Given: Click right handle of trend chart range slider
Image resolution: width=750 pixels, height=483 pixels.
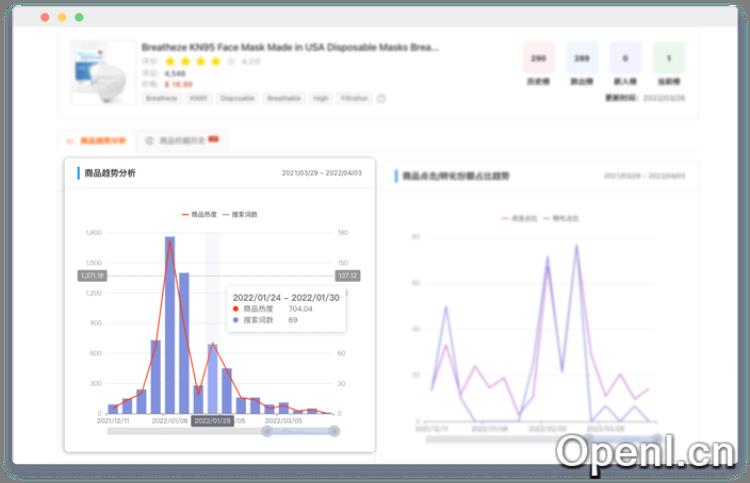Looking at the screenshot, I should [x=334, y=431].
